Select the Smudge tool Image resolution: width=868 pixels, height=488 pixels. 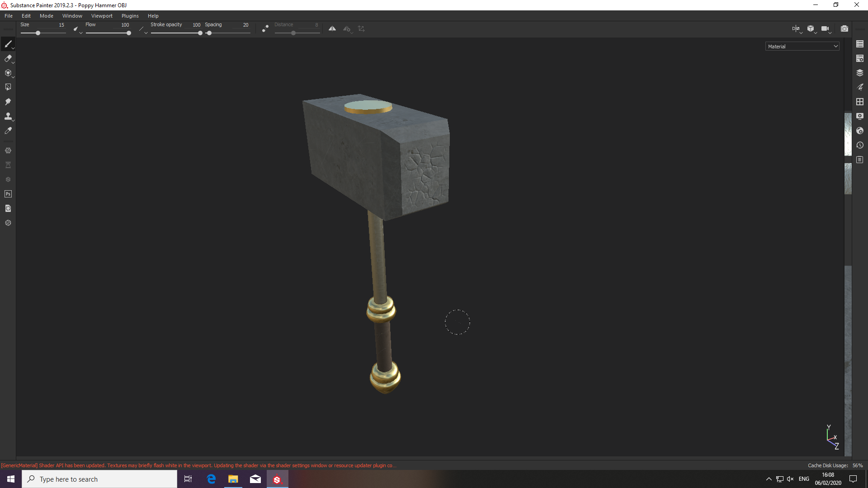click(x=8, y=102)
